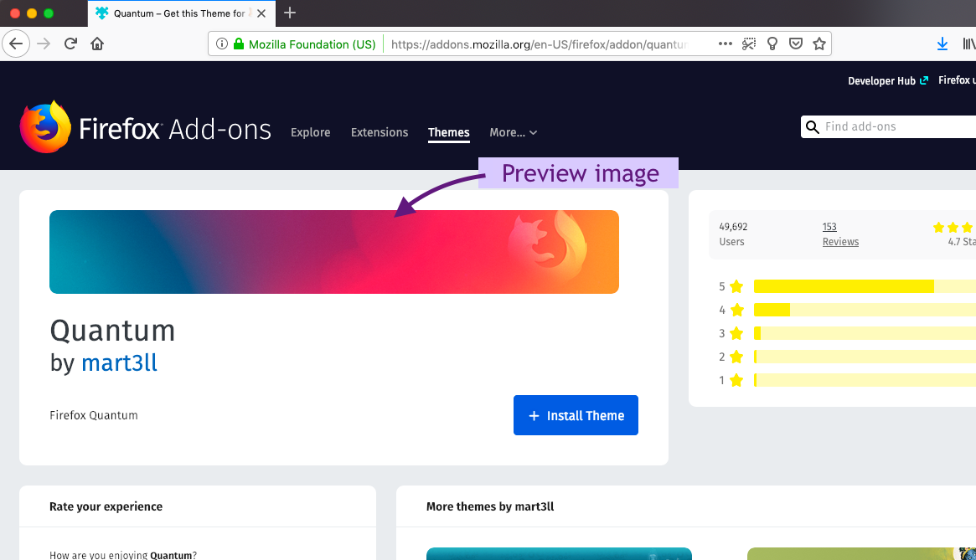Viewport: 976px width, 560px height.
Task: Click the green macOS fullscreen window button
Action: point(49,13)
